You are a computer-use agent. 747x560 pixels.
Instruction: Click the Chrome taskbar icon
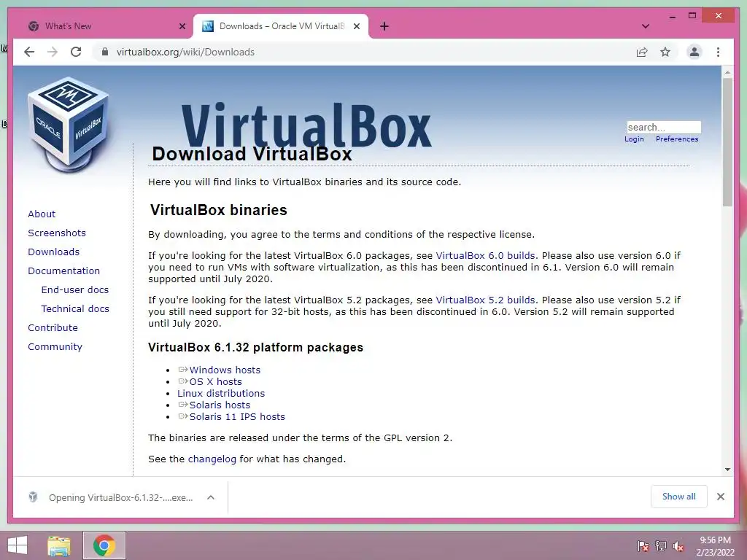pos(104,545)
